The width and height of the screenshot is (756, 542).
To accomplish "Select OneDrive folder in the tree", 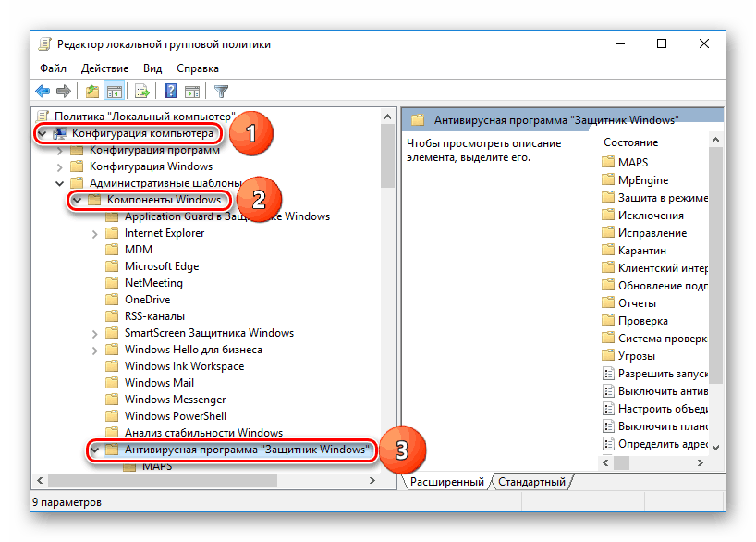I will pos(148,300).
